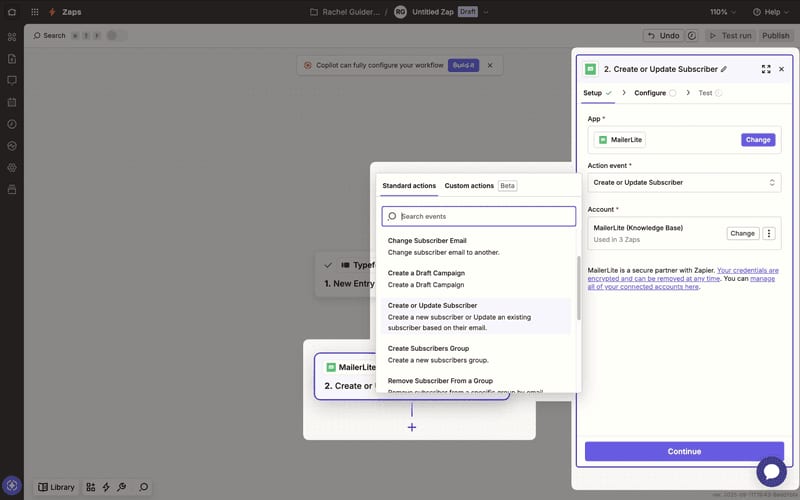The image size is (800, 500).
Task: Go to the Setup step tab
Action: point(597,93)
